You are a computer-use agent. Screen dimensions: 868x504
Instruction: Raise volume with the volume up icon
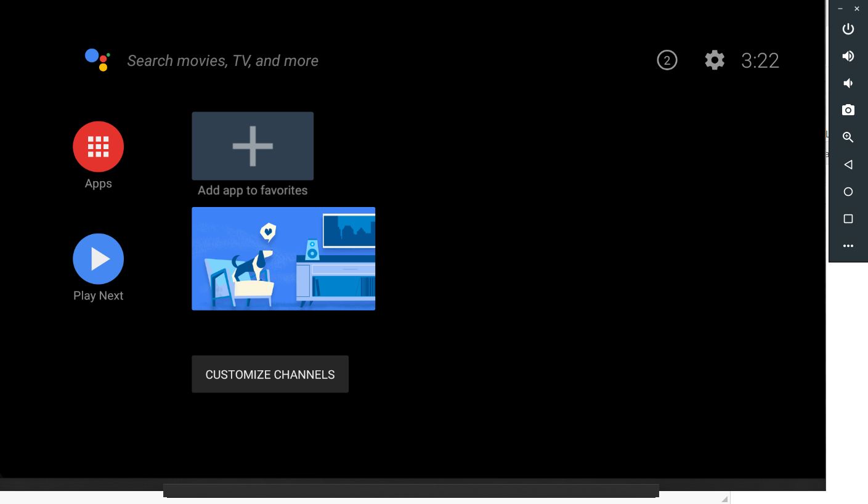[848, 56]
